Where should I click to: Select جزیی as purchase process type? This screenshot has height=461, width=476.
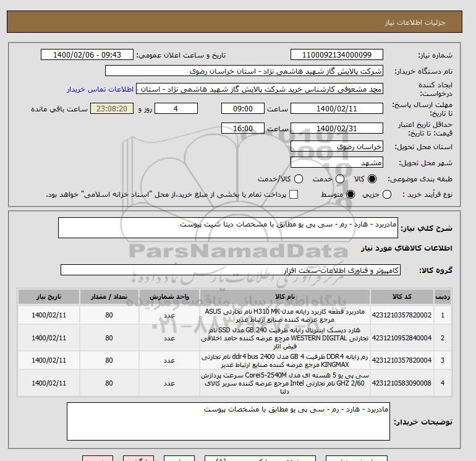coord(388,194)
